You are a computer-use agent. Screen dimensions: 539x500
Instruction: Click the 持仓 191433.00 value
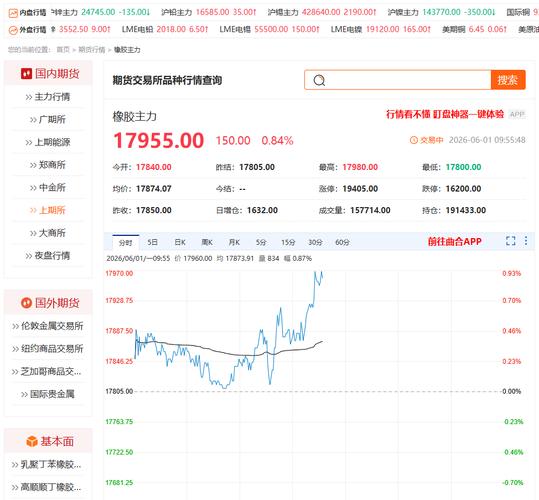(466, 210)
